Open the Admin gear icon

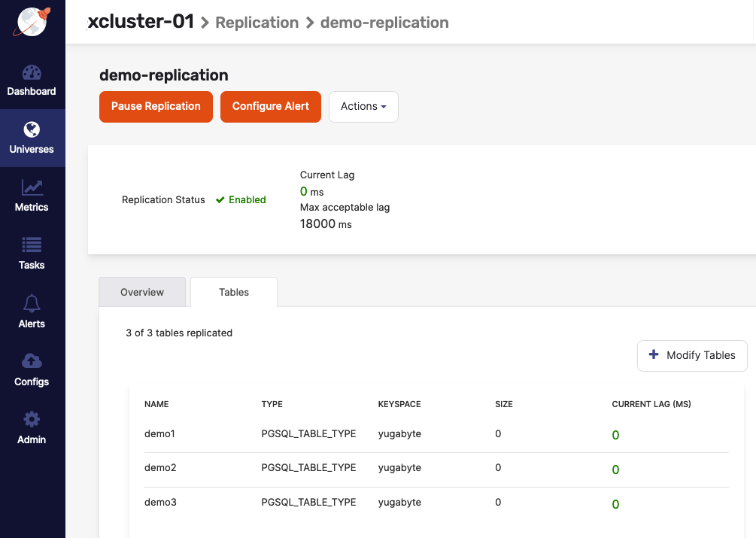(x=32, y=420)
